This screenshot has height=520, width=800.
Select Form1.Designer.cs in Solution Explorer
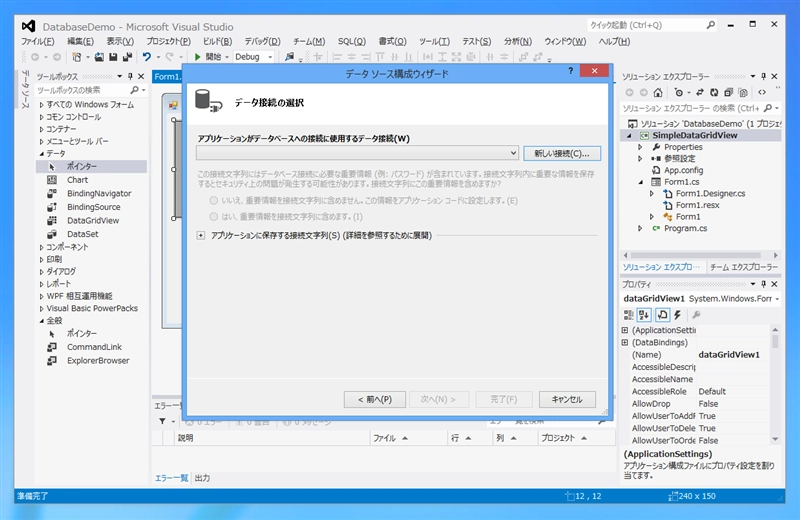710,194
